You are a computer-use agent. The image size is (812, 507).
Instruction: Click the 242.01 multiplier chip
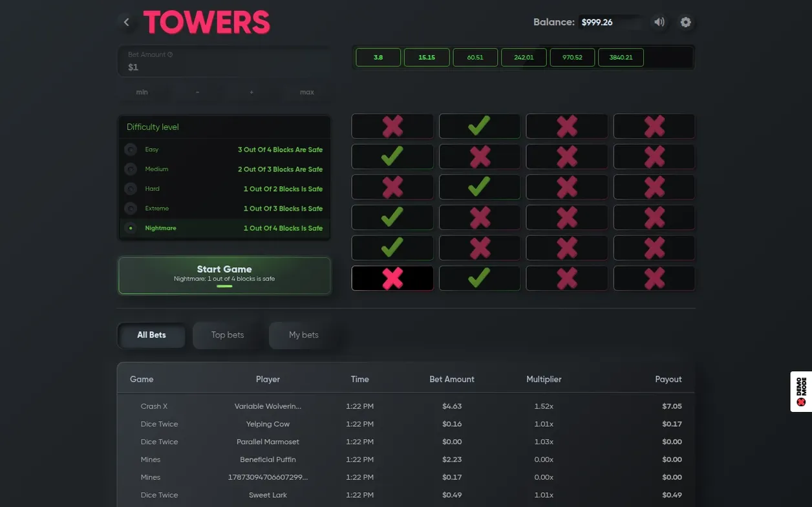[x=524, y=58]
